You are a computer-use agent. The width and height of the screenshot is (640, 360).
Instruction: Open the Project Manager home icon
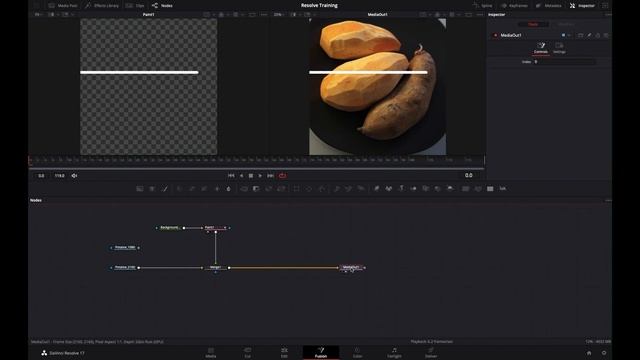pyautogui.click(x=589, y=353)
